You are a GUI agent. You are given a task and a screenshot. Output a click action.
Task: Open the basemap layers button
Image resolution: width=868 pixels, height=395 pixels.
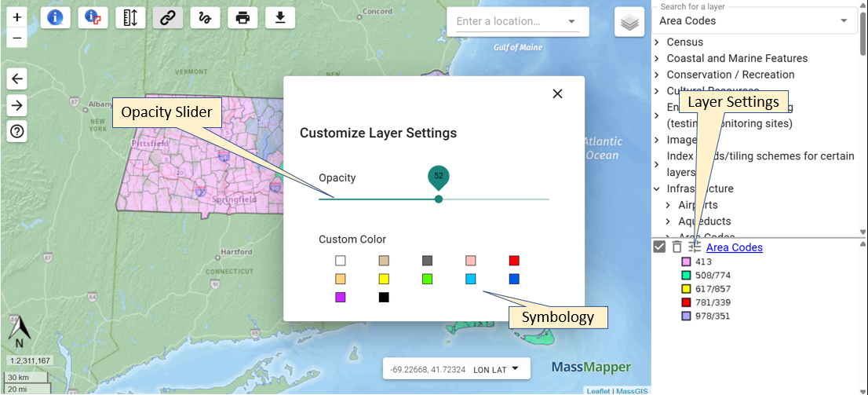click(629, 23)
